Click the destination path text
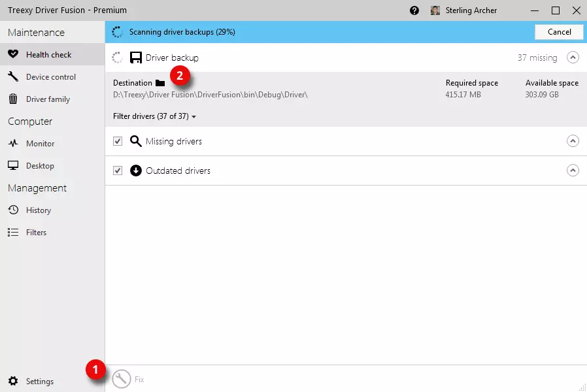587x392 pixels. pos(210,95)
